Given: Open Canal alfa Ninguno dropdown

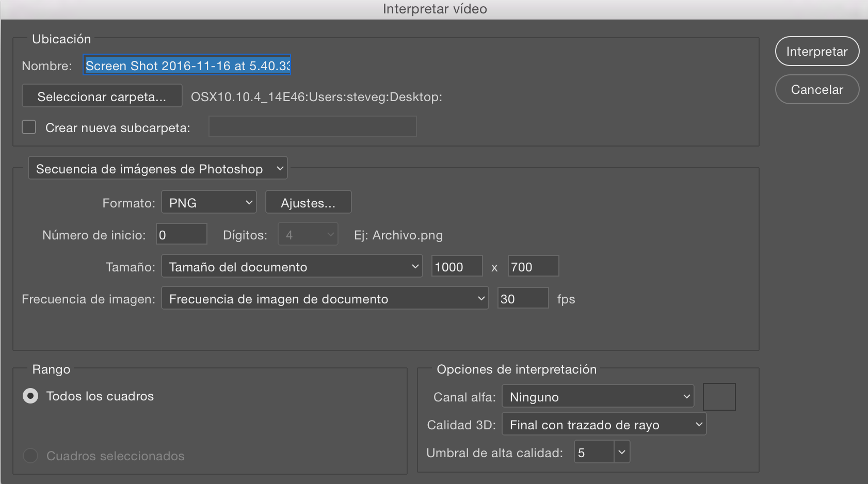Looking at the screenshot, I should pos(598,396).
